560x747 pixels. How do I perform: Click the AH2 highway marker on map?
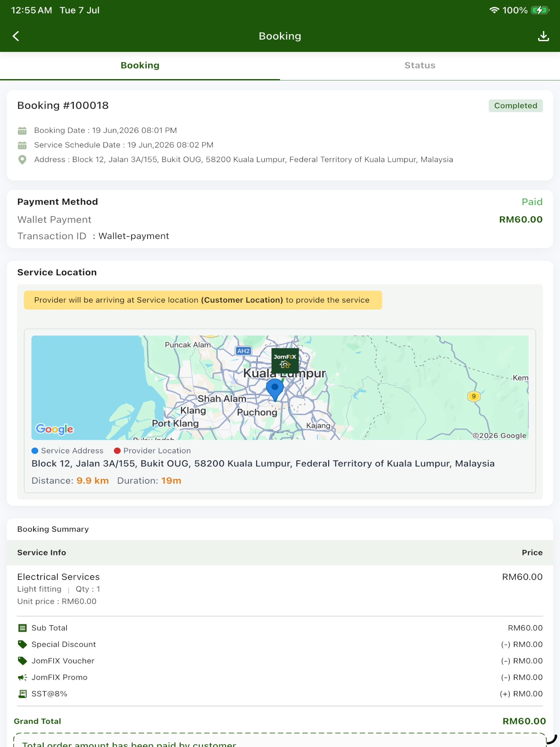pos(243,351)
